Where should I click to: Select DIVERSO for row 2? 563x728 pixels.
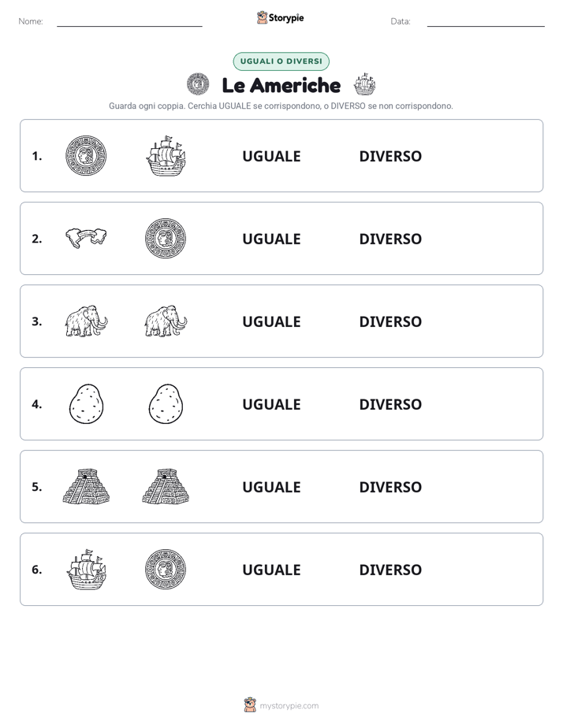click(x=390, y=239)
